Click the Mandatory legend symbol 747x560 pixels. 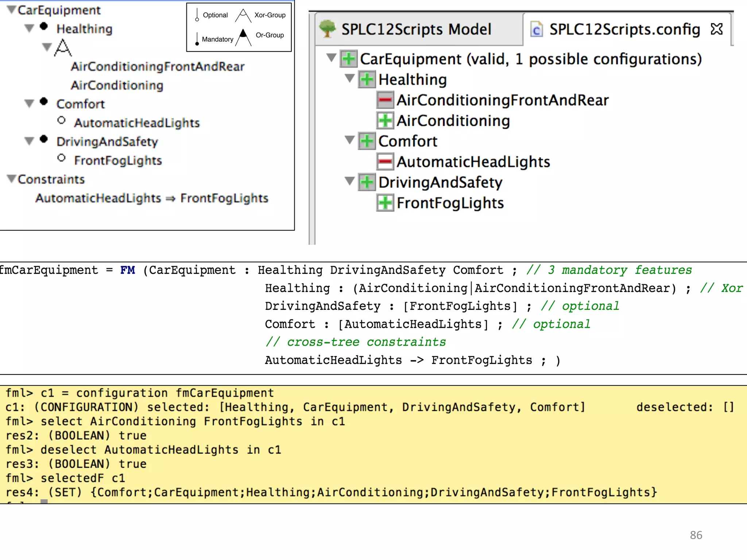click(x=197, y=39)
